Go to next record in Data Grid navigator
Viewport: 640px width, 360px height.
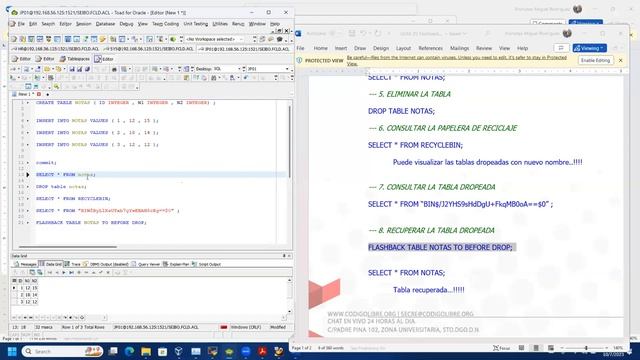64,272
